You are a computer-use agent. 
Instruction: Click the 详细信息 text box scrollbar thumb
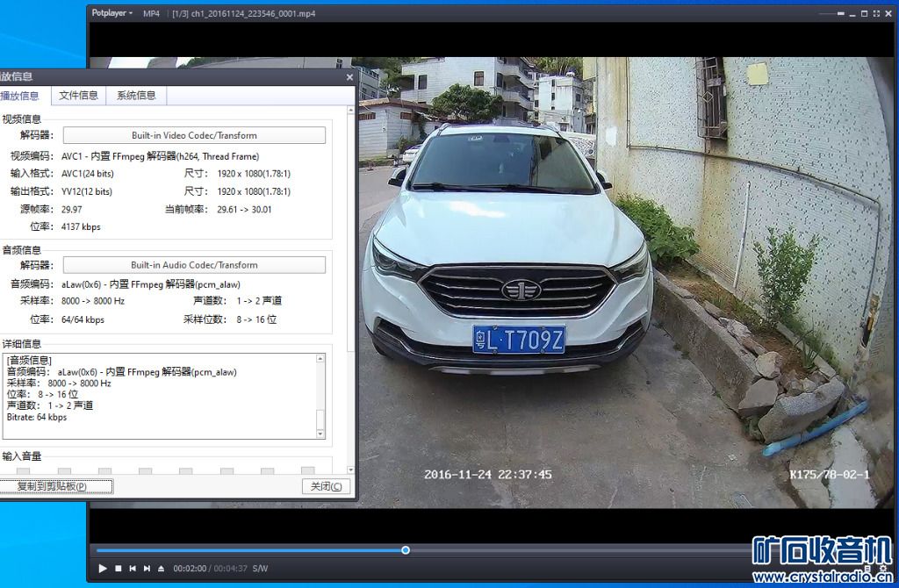pyautogui.click(x=320, y=419)
